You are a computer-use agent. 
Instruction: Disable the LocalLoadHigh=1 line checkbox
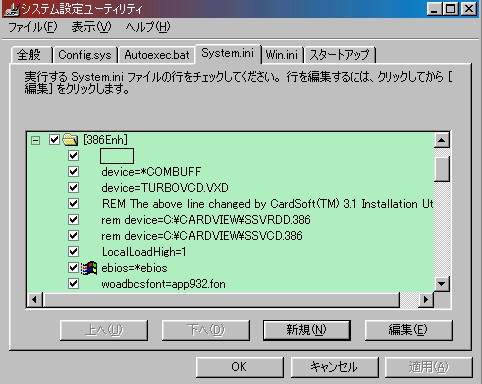pyautogui.click(x=73, y=251)
